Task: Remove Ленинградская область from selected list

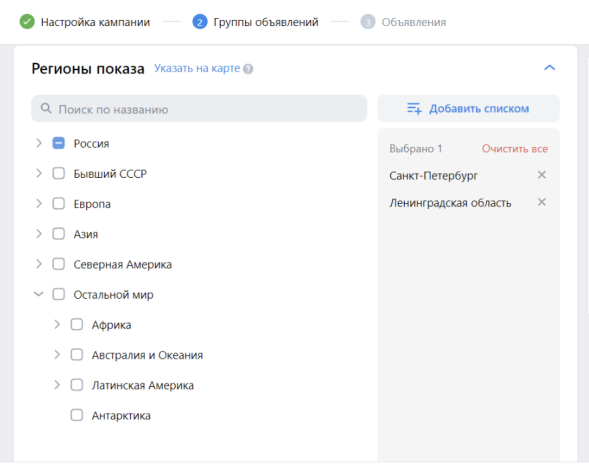Action: click(541, 202)
